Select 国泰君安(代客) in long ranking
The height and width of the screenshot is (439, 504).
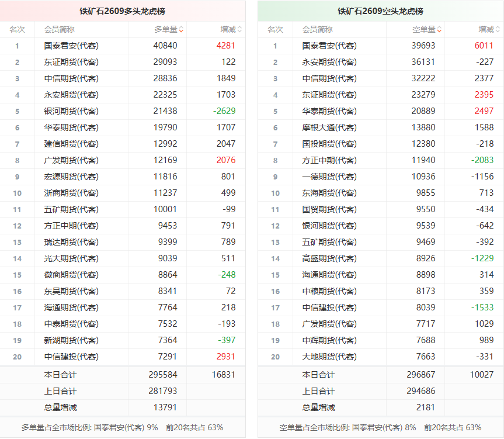pyautogui.click(x=71, y=46)
